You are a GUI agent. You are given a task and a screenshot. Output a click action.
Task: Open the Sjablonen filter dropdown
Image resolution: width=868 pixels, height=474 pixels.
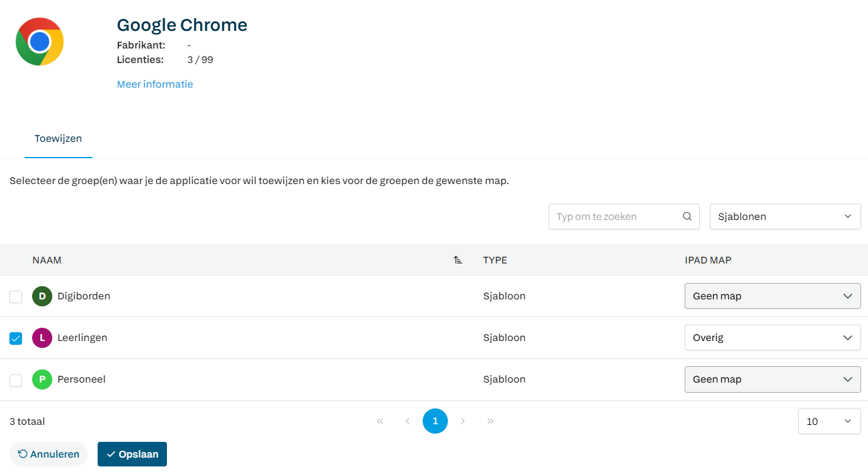[x=785, y=217]
